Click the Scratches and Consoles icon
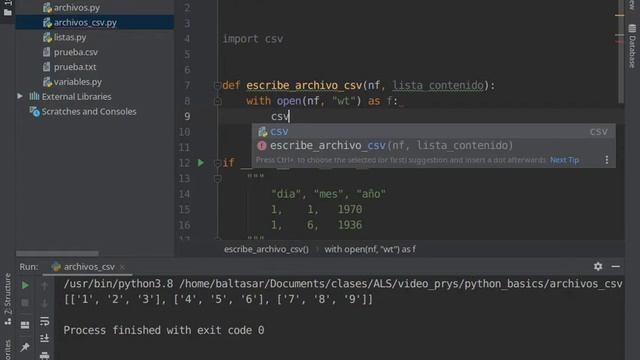This screenshot has height=360, width=640. (35, 111)
